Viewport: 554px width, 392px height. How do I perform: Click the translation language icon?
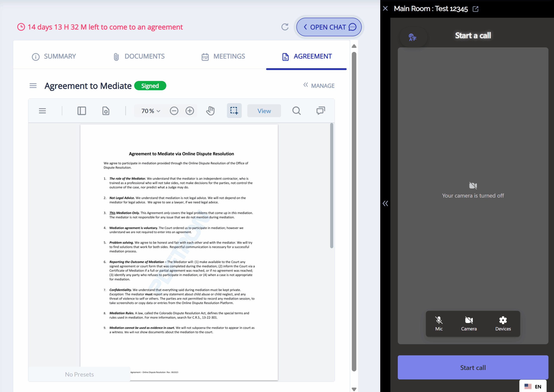(412, 37)
